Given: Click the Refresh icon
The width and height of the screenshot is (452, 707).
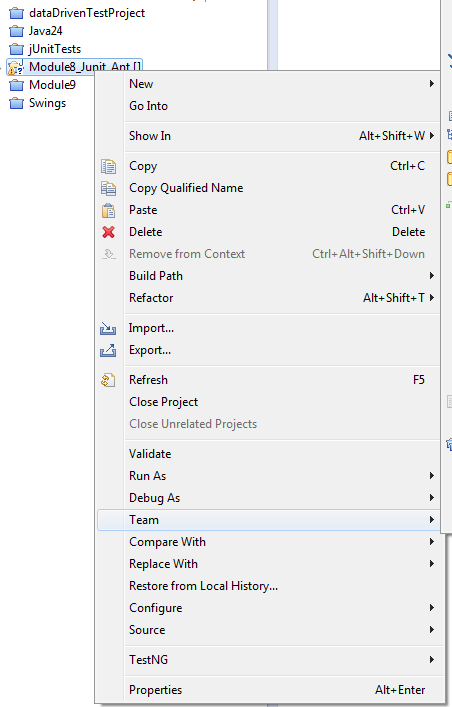Looking at the screenshot, I should [x=108, y=380].
